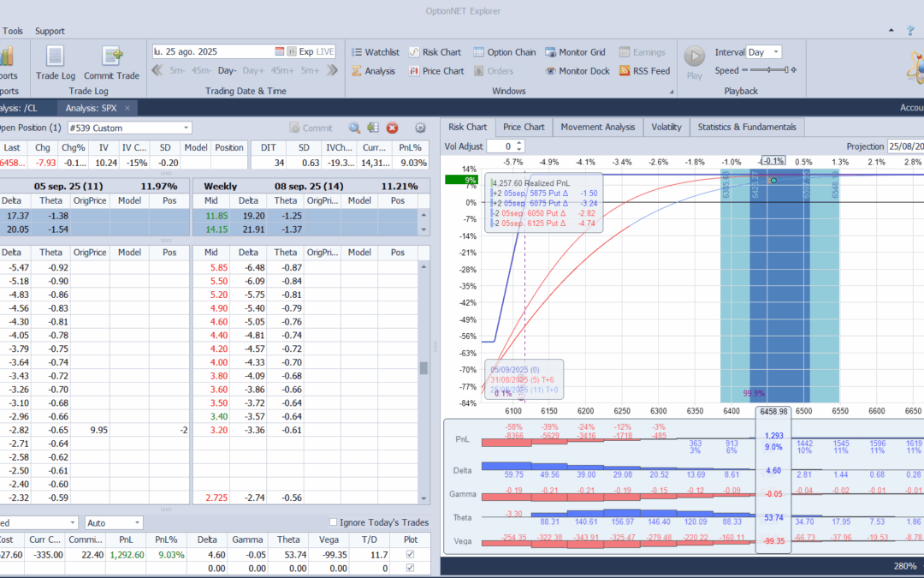Click the red delete position icon
The image size is (924, 578).
pyautogui.click(x=393, y=128)
